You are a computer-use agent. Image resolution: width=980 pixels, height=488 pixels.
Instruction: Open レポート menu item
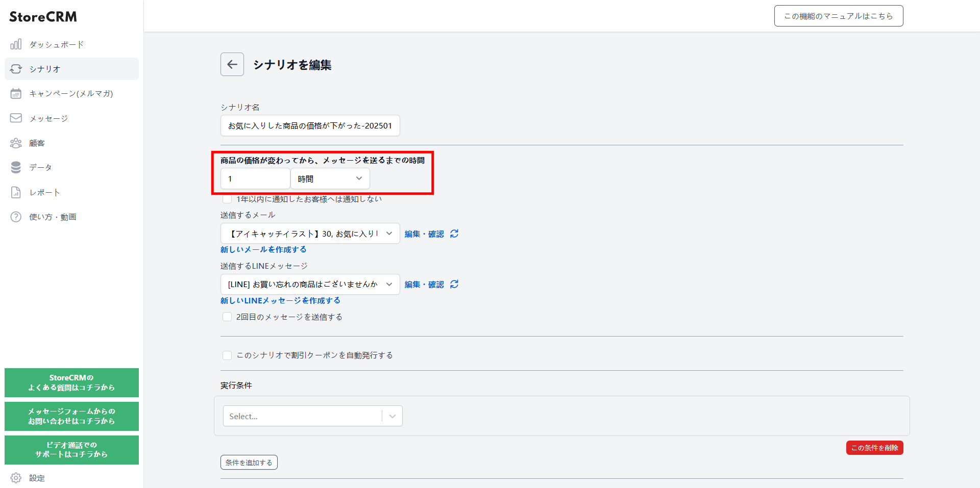pyautogui.click(x=71, y=192)
